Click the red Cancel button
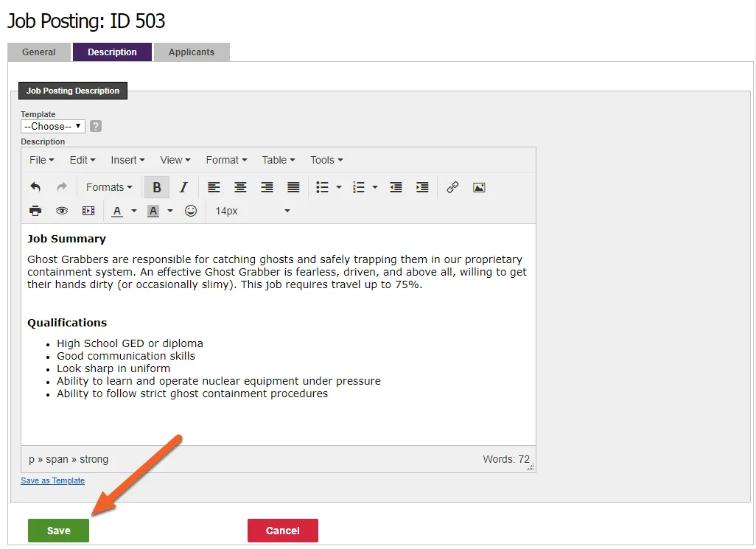The width and height of the screenshot is (756, 549). (x=282, y=530)
